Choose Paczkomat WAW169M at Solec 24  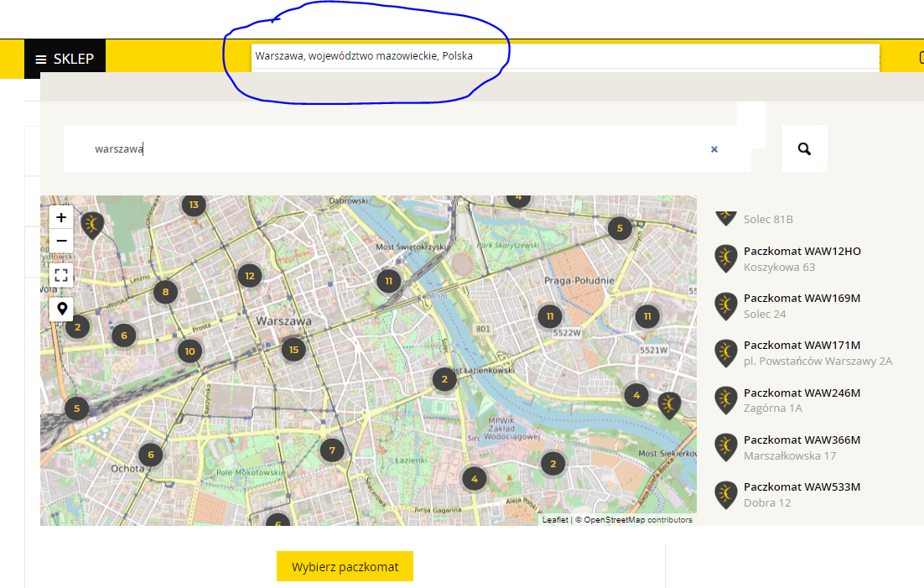point(802,299)
